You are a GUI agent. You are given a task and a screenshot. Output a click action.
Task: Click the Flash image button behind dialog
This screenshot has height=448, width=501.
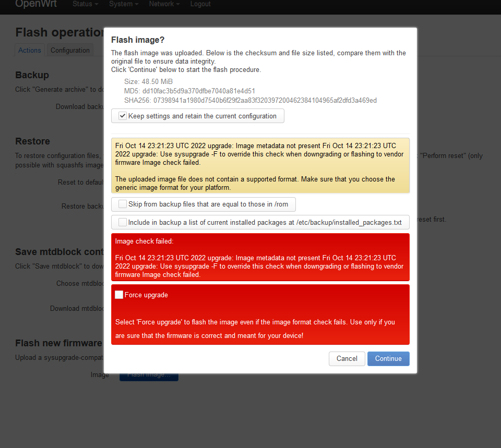point(149,376)
